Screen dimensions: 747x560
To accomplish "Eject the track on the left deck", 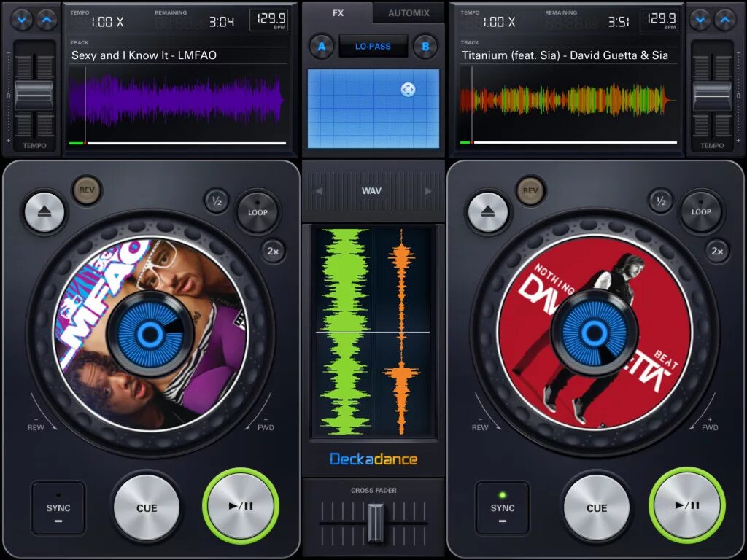I will point(44,212).
